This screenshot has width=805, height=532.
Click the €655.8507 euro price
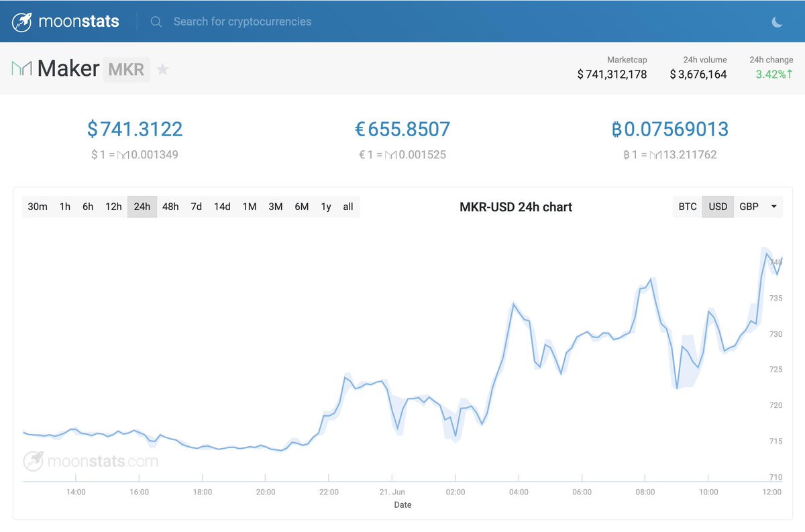click(x=402, y=129)
